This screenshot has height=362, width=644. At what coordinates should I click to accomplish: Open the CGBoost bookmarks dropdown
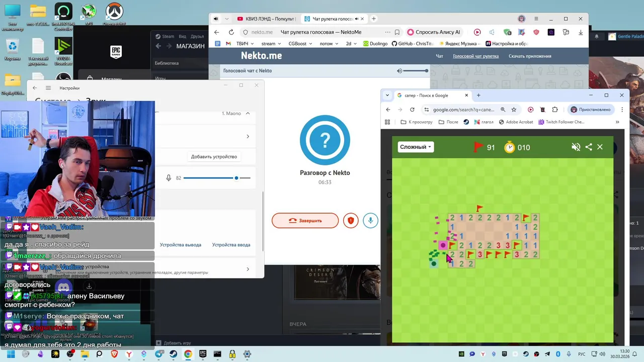[x=300, y=44]
